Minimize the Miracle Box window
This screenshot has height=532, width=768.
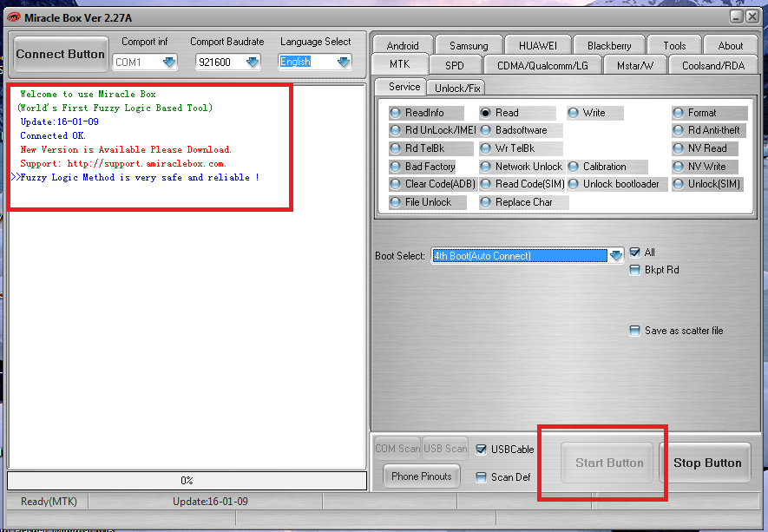[x=736, y=16]
